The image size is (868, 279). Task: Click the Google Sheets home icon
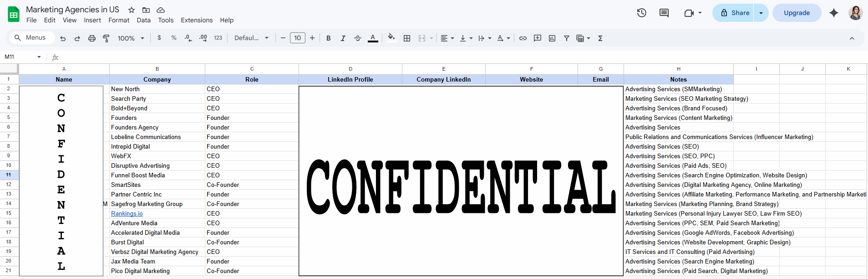tap(14, 14)
